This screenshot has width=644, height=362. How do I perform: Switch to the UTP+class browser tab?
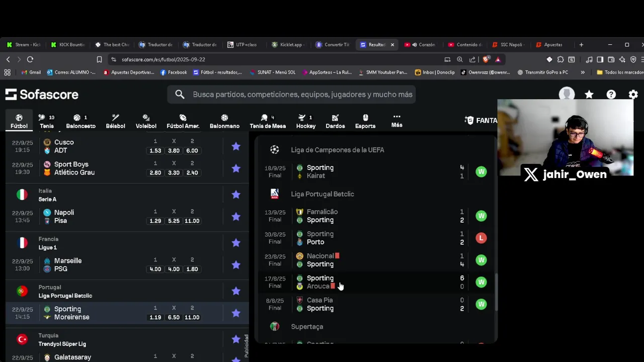pyautogui.click(x=244, y=45)
